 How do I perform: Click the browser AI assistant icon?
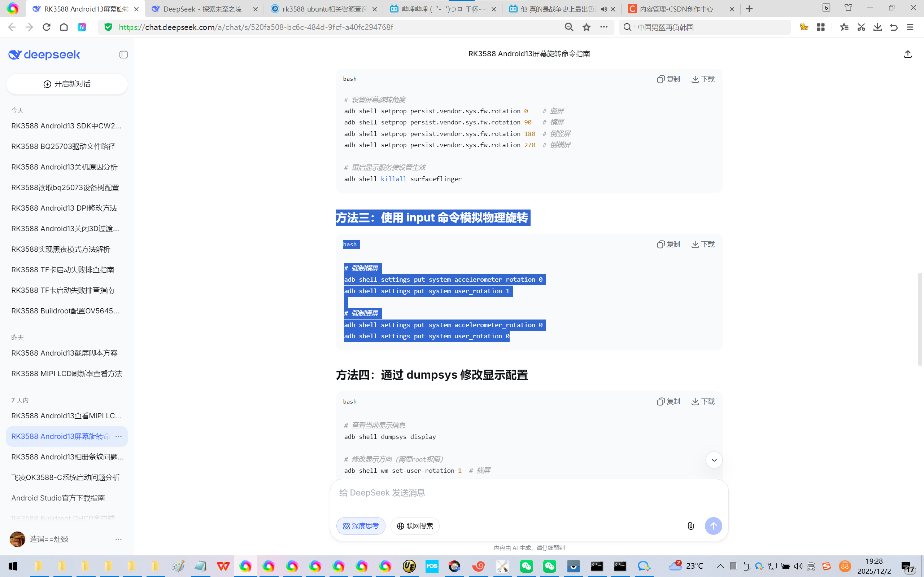point(82,27)
